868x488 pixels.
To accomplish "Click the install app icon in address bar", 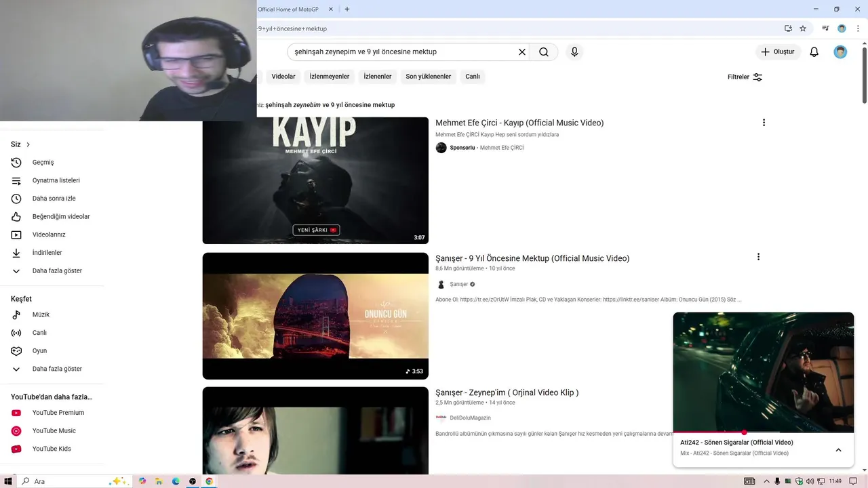I will pos(788,28).
